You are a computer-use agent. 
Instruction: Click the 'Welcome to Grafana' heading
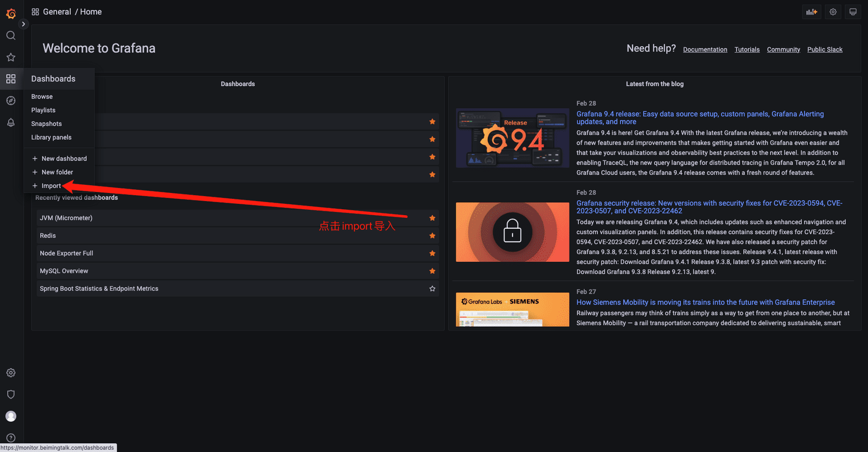(99, 48)
